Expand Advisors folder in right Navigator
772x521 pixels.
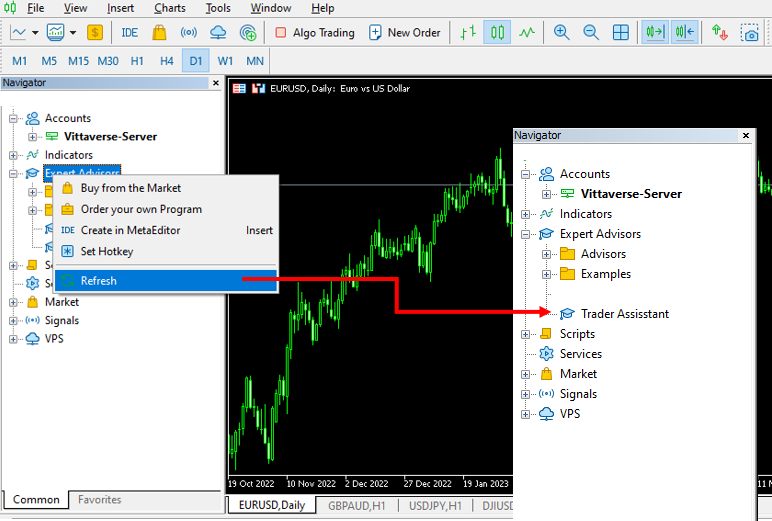(x=547, y=255)
